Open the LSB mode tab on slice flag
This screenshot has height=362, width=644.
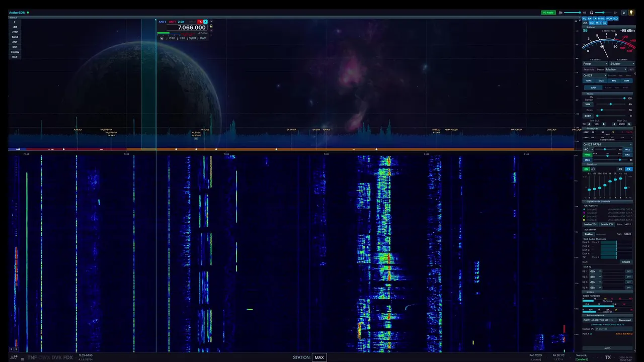(182, 38)
